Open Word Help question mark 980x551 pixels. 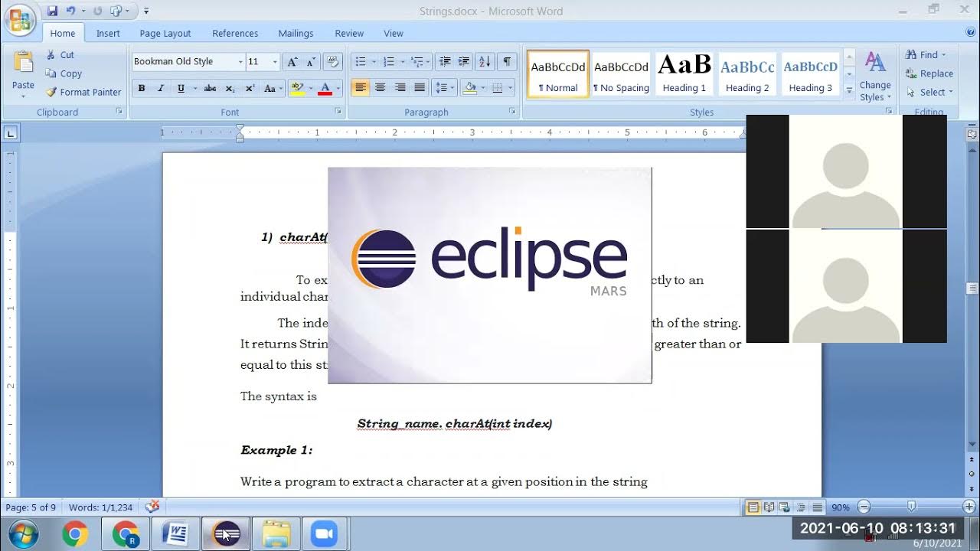970,32
